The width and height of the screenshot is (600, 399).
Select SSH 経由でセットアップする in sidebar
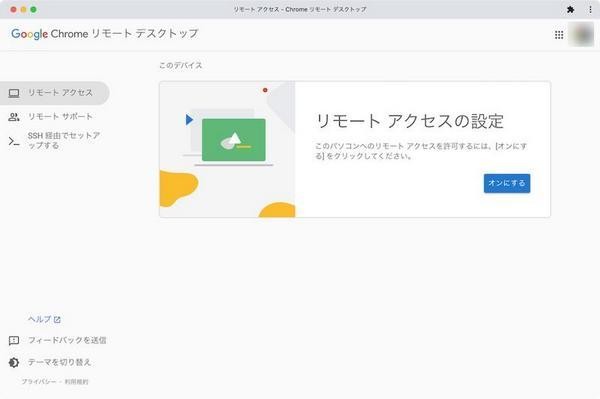point(55,141)
